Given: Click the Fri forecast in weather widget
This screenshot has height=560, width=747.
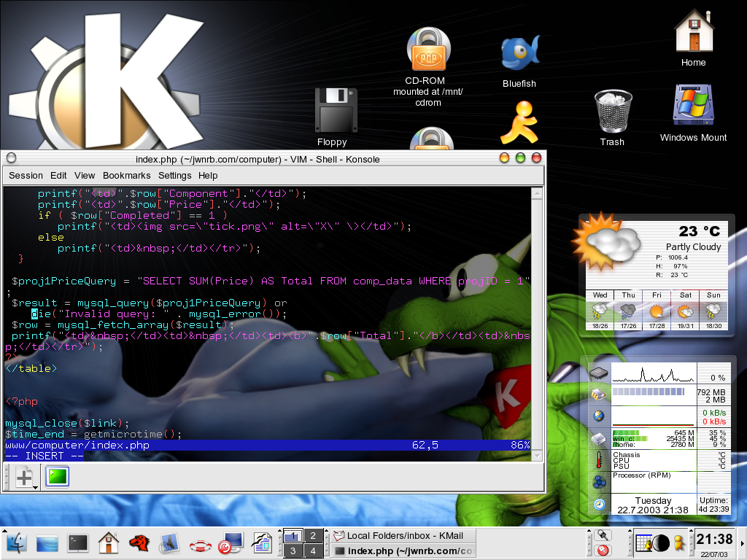Looking at the screenshot, I should (x=657, y=310).
